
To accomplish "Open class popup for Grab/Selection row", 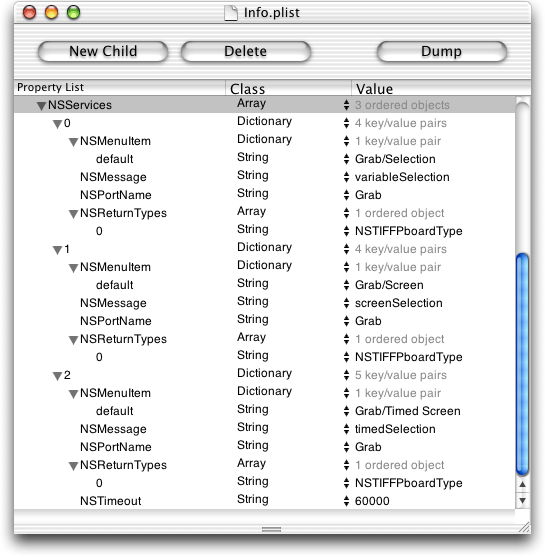I will 346,159.
